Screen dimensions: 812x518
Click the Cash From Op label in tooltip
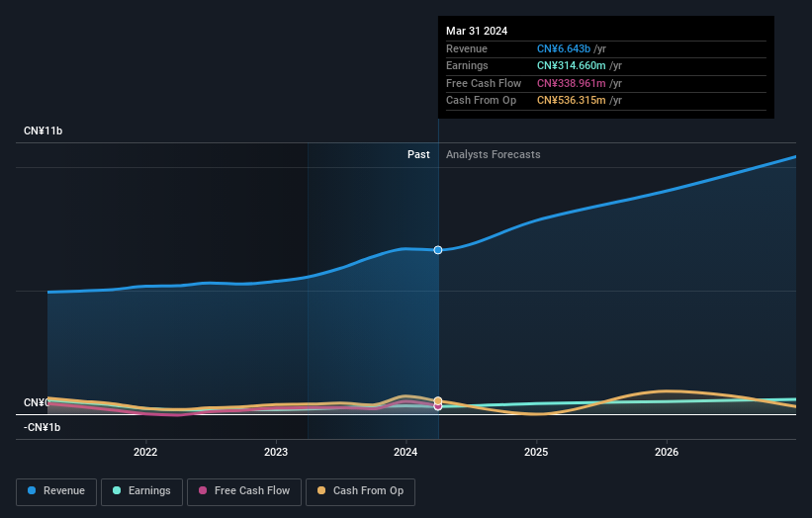481,101
